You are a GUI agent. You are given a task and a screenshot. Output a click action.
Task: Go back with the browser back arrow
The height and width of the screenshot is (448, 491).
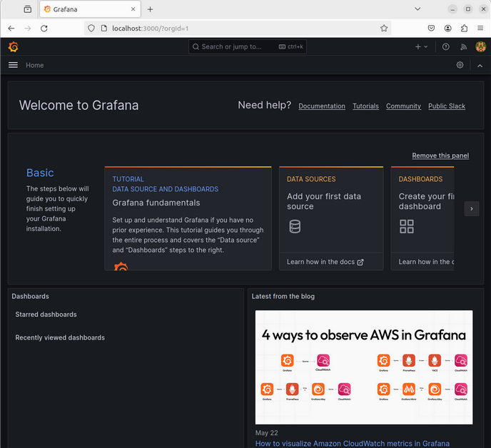click(11, 29)
